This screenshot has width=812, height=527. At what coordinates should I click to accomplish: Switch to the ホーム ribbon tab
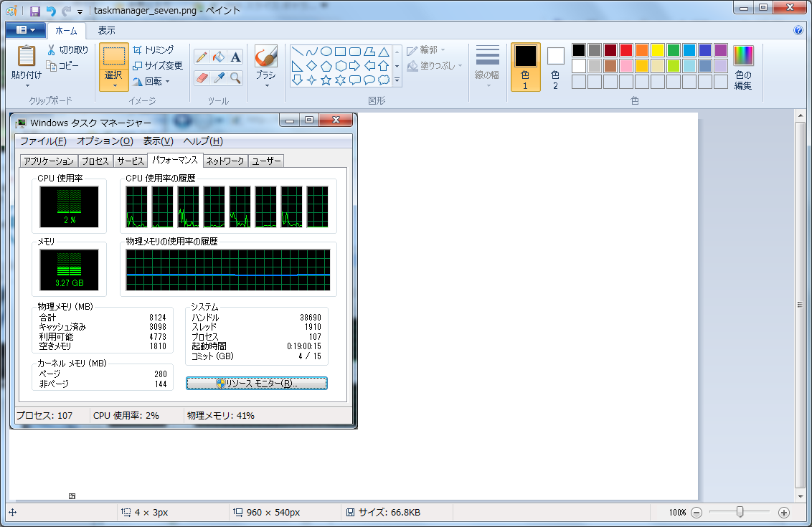66,31
